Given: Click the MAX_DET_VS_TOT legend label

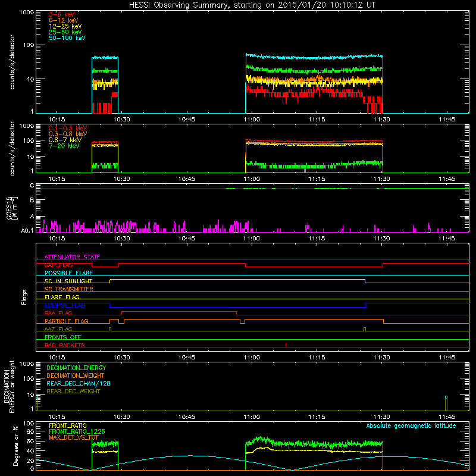Looking at the screenshot, I should tap(74, 437).
